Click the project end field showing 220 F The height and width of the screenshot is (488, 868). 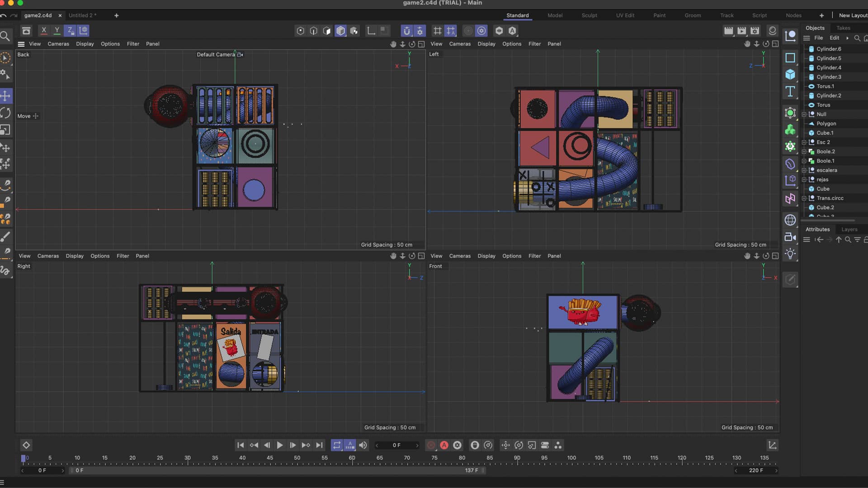[x=756, y=470]
